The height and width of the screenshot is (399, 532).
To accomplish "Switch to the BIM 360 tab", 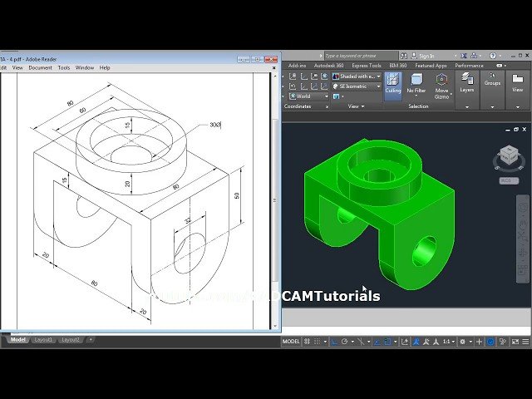I will click(x=398, y=66).
